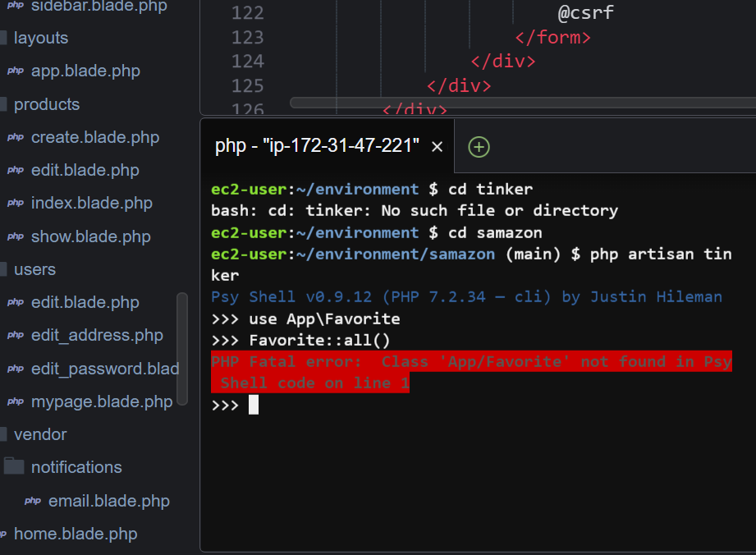Screen dimensions: 756x555
Task: Click the file tree vertical scrollbar
Action: 182,349
